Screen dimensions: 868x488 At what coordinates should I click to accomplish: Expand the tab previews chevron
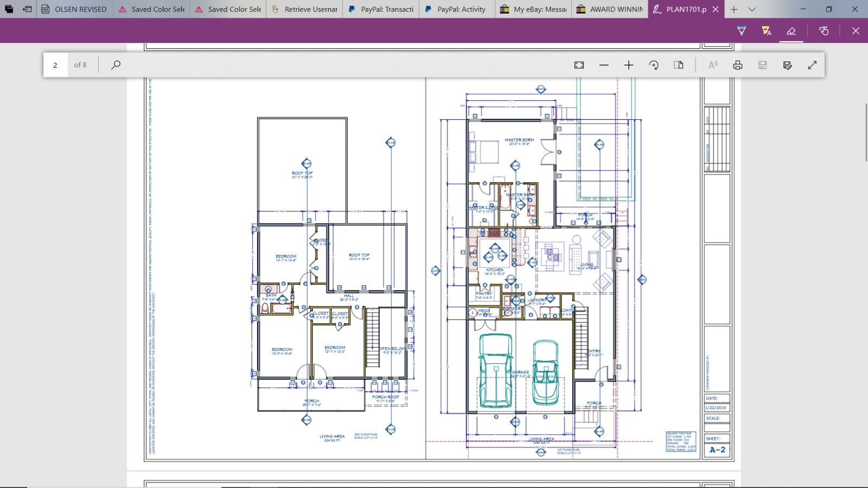[752, 9]
